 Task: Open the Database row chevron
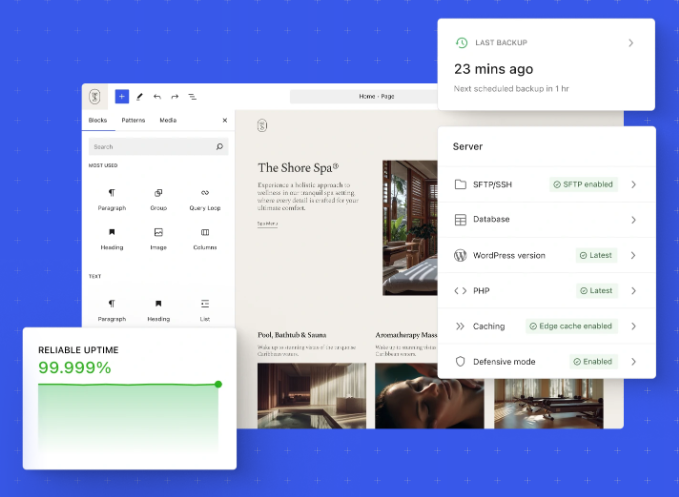[633, 220]
